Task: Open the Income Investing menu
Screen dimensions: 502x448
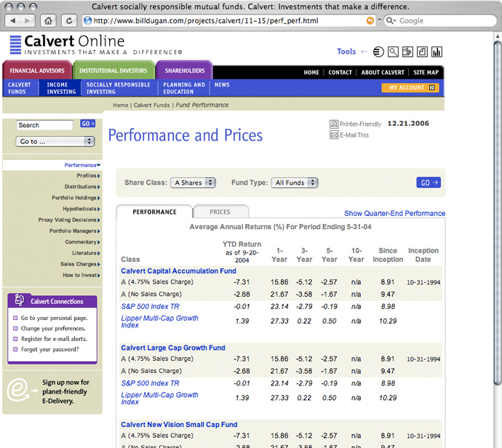Action: (61, 88)
